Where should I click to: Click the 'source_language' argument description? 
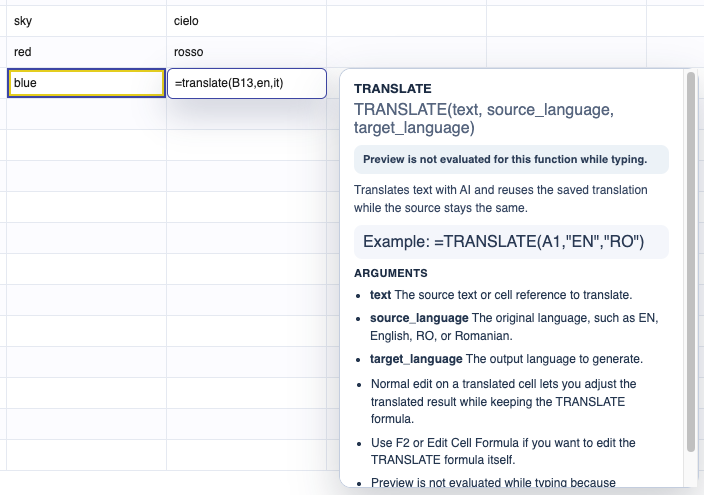pos(514,327)
